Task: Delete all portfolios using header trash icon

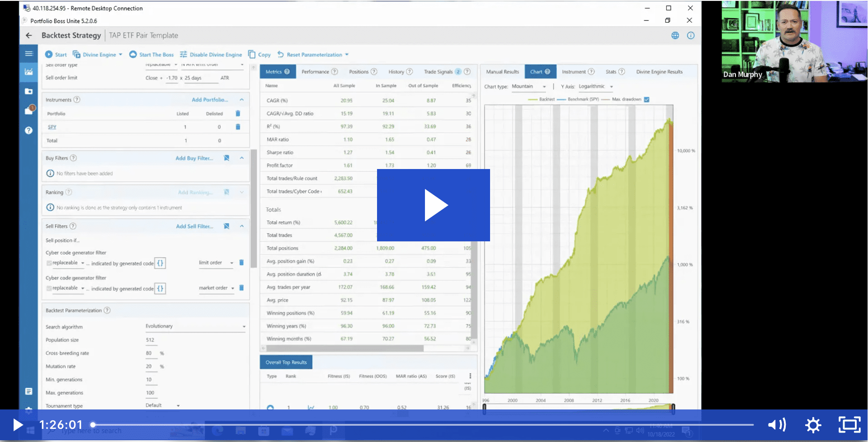Action: (238, 113)
